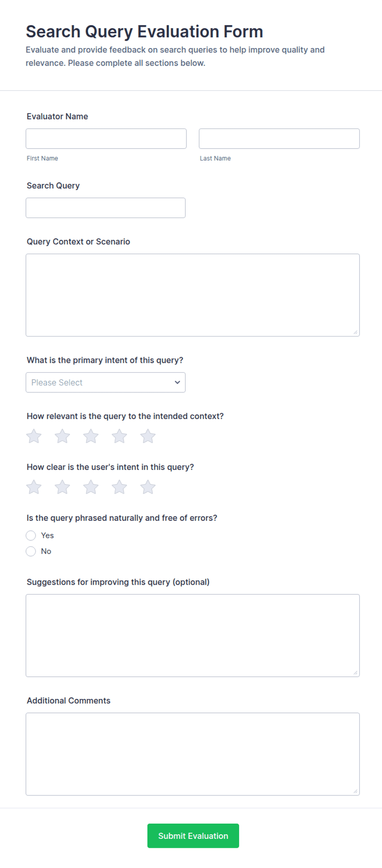Rate query relevance three stars
This screenshot has width=382, height=868.
91,436
